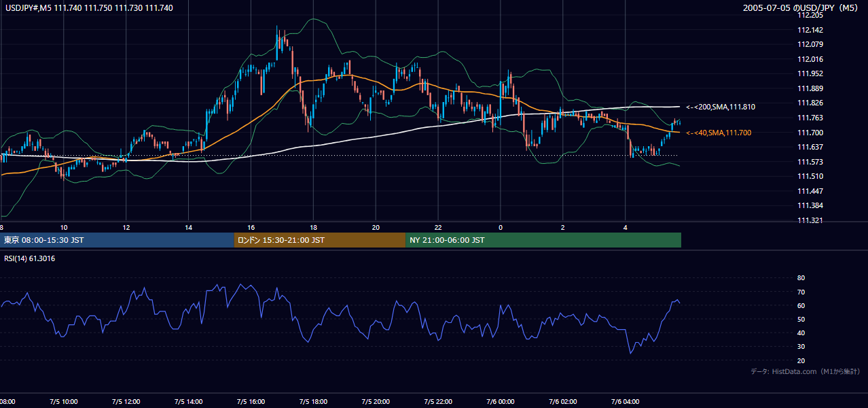Click hour tick 22 under the price chart
The height and width of the screenshot is (408, 868).
[x=438, y=227]
